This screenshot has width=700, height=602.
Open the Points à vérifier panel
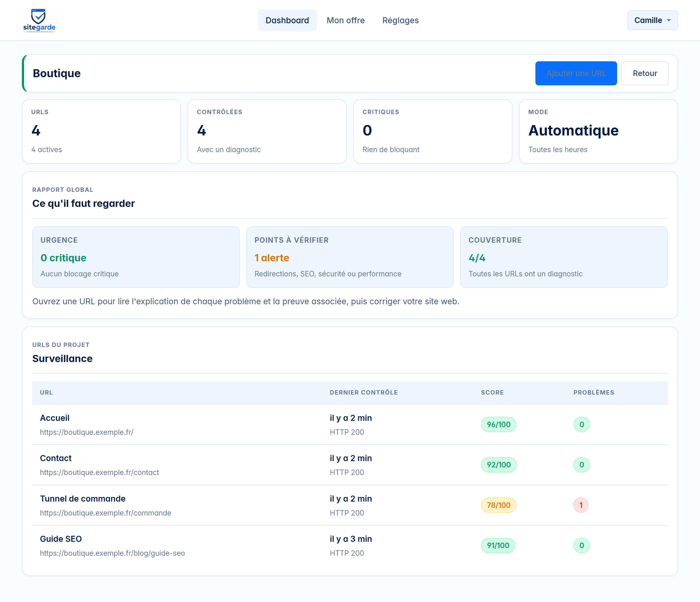[350, 257]
